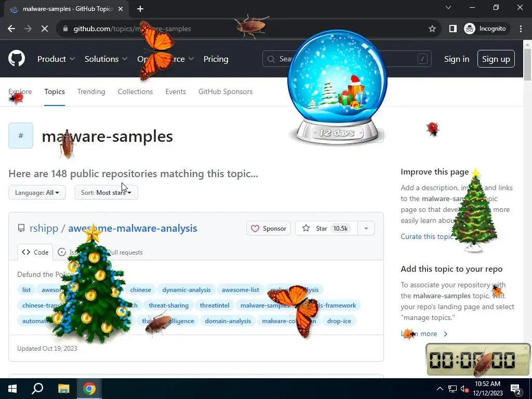Open the Sort: Most stars dropdown

[x=106, y=192]
